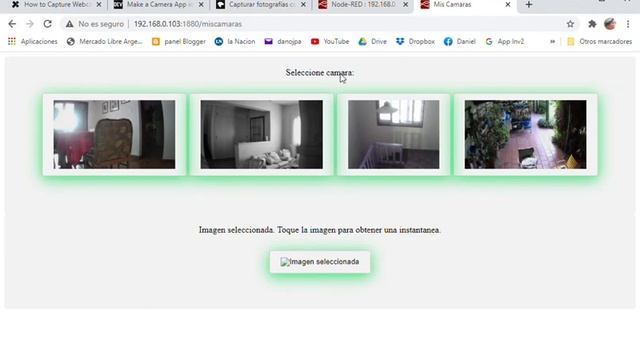Go back using the browser back arrow
The height and width of the screenshot is (360, 640).
point(12,24)
